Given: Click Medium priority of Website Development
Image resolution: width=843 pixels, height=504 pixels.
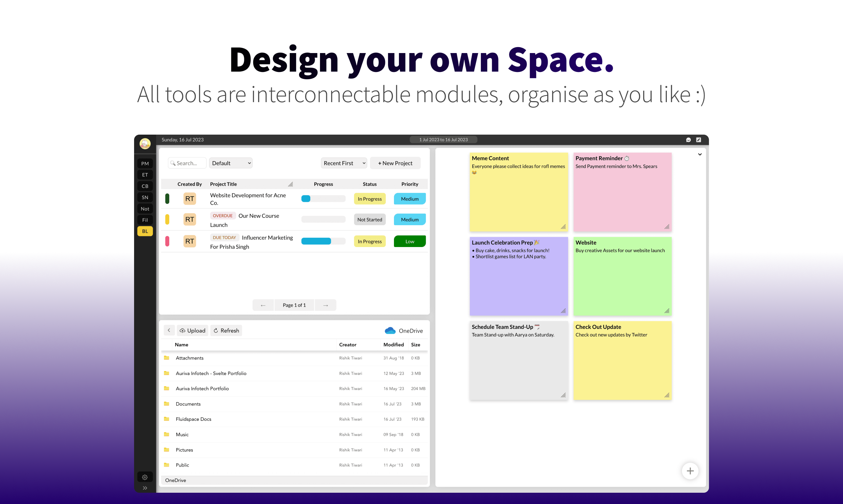Looking at the screenshot, I should pos(410,199).
